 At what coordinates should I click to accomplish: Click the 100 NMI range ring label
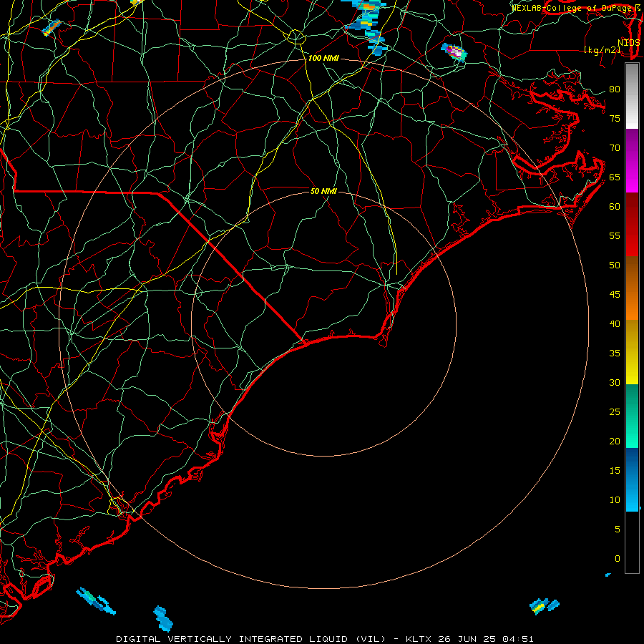[x=323, y=59]
